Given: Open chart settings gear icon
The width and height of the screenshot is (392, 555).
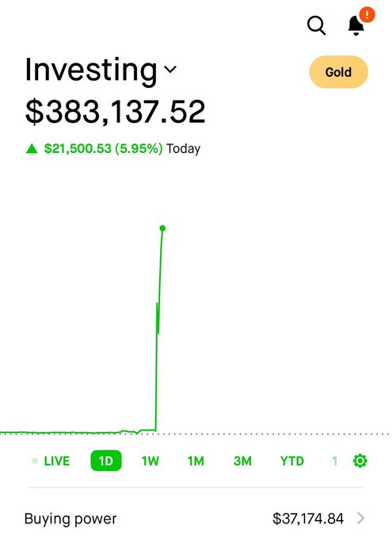Looking at the screenshot, I should (x=360, y=461).
